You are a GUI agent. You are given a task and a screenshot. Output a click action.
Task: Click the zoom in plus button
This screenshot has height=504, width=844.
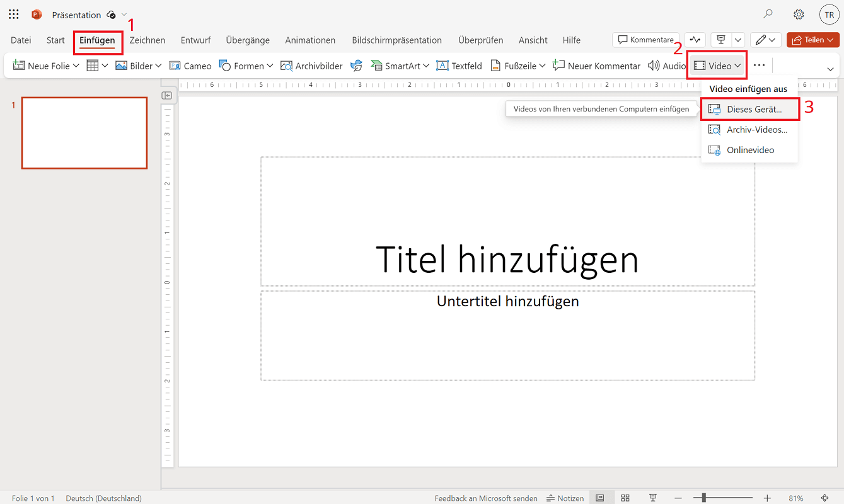pos(767,498)
